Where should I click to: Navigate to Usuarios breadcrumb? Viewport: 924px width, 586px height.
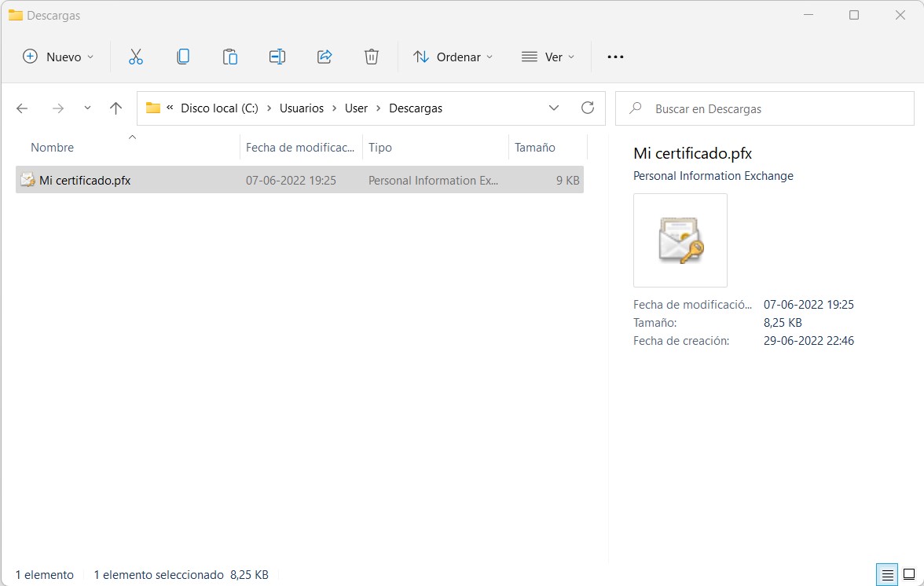pos(302,108)
